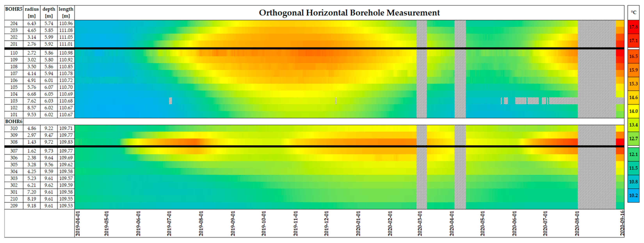The width and height of the screenshot is (644, 243).
Task: Click the 2020-09-16 date axis label
Action: pos(622,223)
